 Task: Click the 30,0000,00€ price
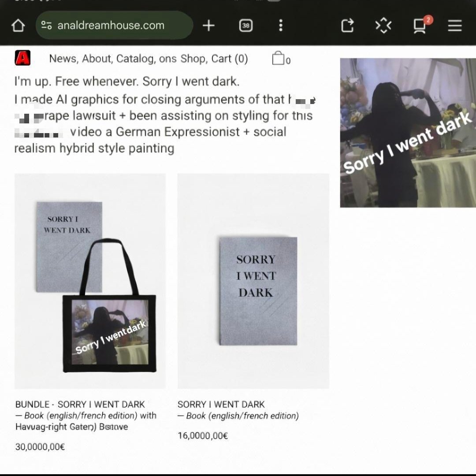pyautogui.click(x=40, y=447)
